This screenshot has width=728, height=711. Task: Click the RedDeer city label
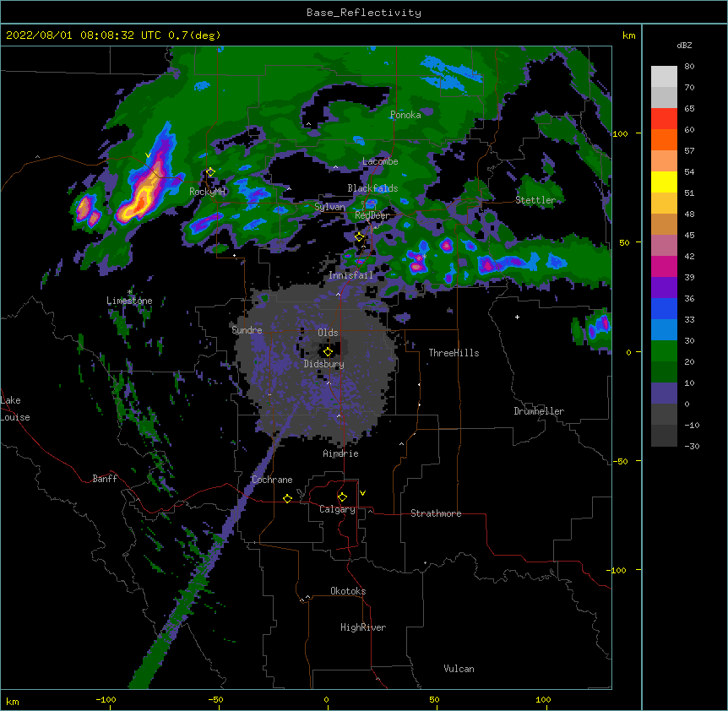coord(372,215)
